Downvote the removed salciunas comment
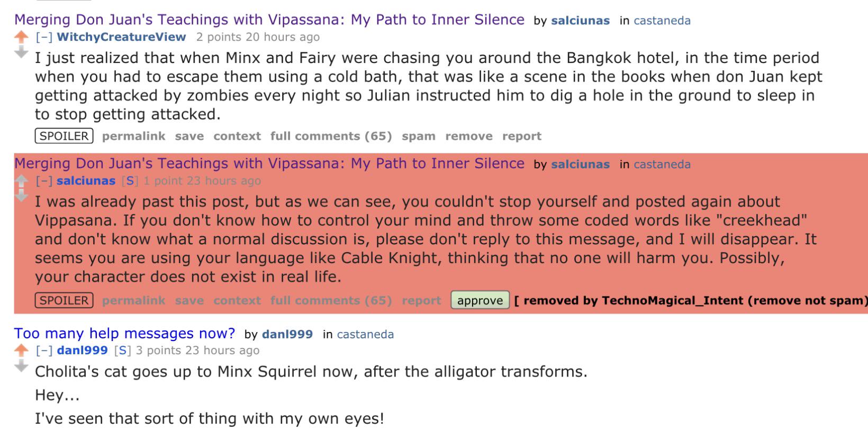 pyautogui.click(x=21, y=196)
